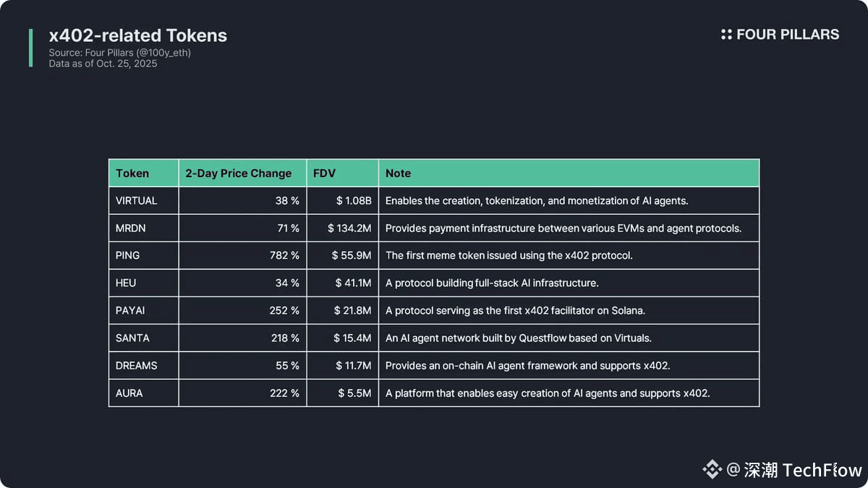Click the Note column header
This screenshot has width=868, height=488.
(x=398, y=174)
